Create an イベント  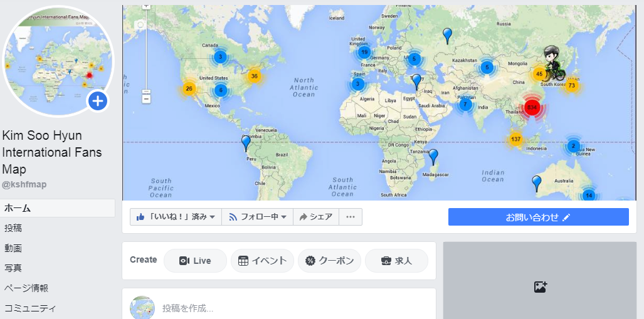[262, 261]
